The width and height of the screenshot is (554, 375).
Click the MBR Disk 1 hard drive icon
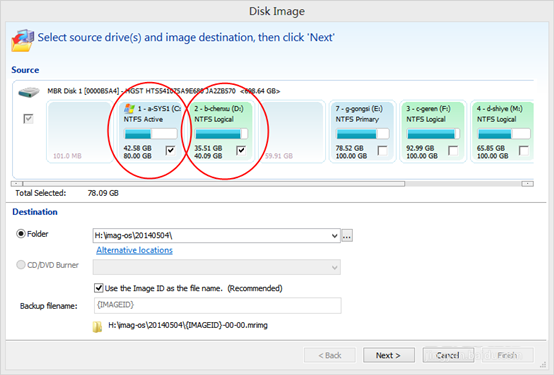click(x=29, y=92)
